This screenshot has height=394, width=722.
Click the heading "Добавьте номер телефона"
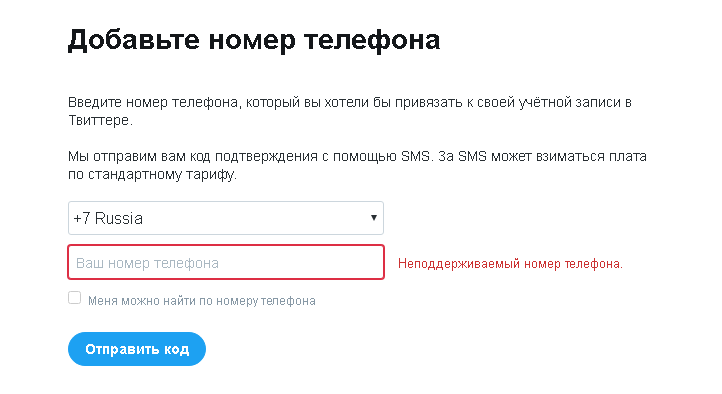pyautogui.click(x=254, y=40)
